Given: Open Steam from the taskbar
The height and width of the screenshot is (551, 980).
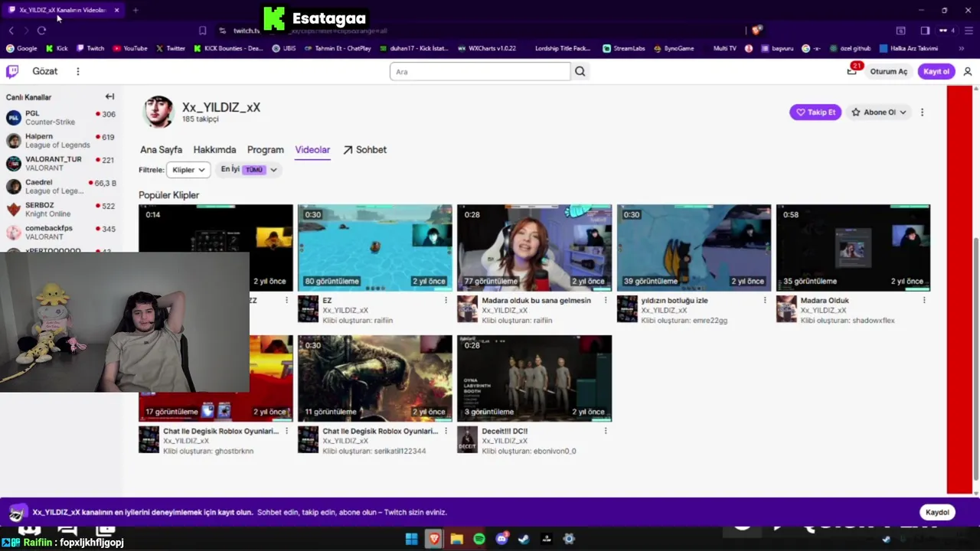Looking at the screenshot, I should (x=524, y=539).
